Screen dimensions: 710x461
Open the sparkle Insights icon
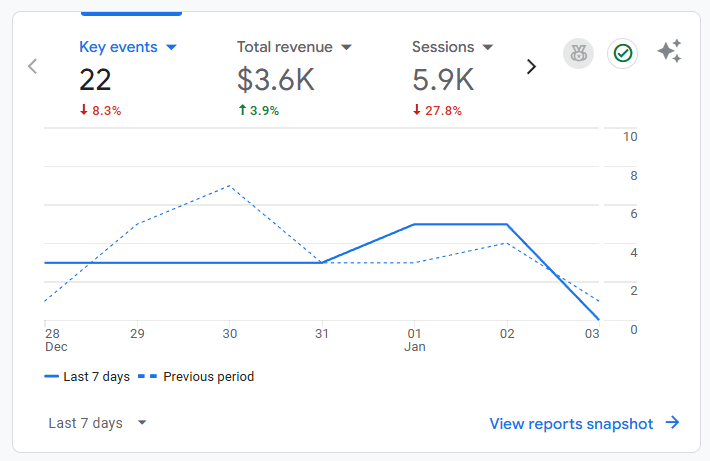pyautogui.click(x=670, y=52)
